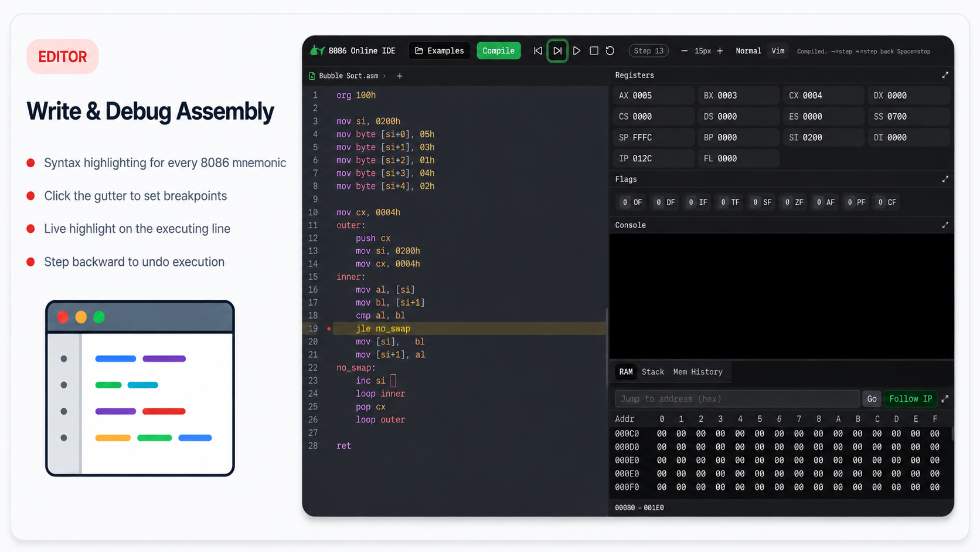Image resolution: width=980 pixels, height=552 pixels.
Task: Add a new file tab with plus
Action: 400,76
